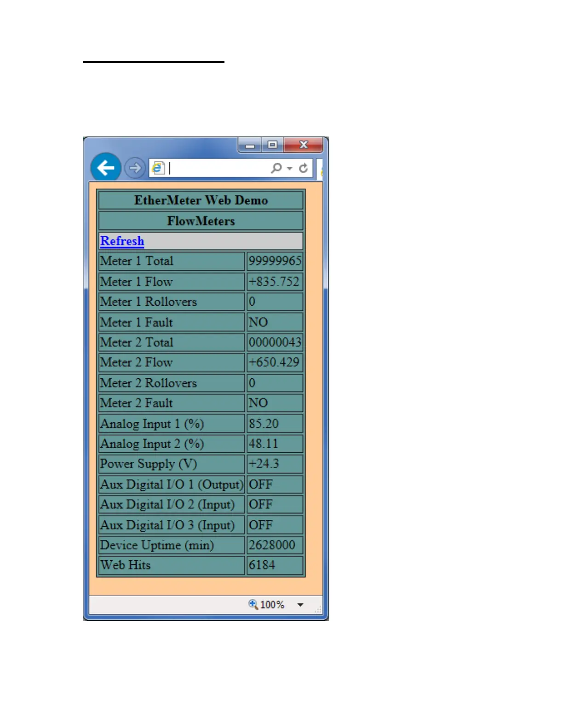563x728 pixels.
Task: Minimize the browser window
Action: (x=250, y=145)
